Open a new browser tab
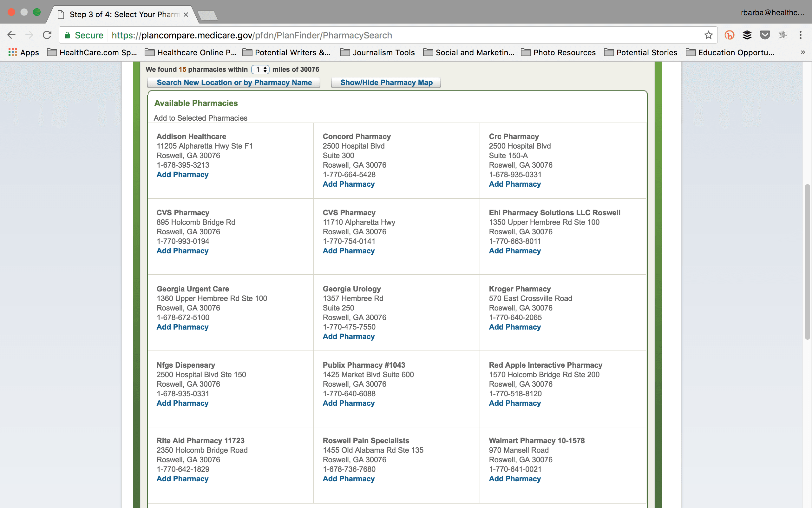The image size is (812, 508). tap(207, 16)
